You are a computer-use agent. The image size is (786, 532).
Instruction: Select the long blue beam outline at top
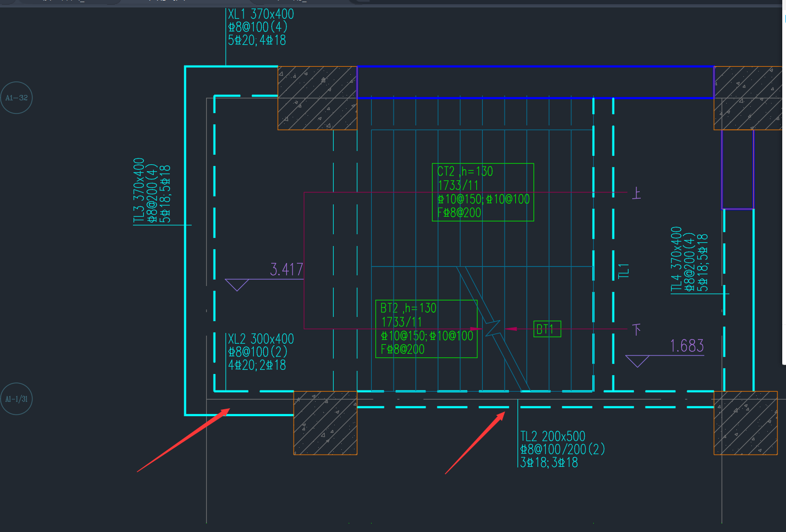coord(536,82)
